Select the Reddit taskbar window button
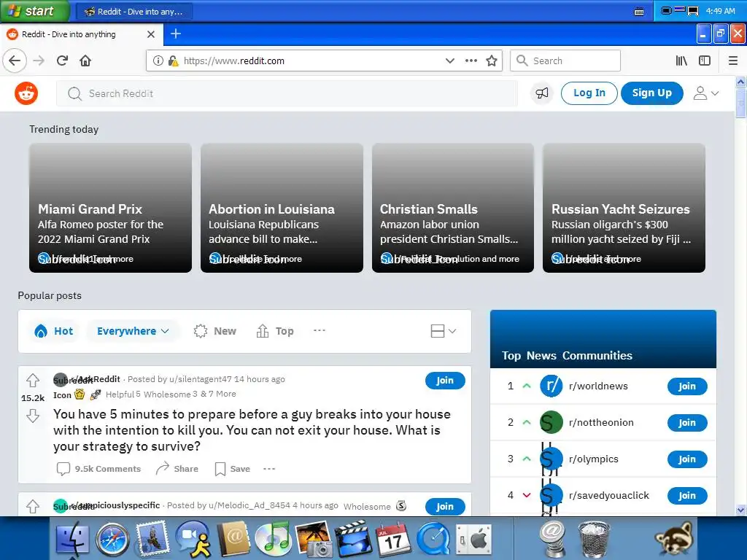The width and height of the screenshot is (747, 560). pyautogui.click(x=133, y=12)
